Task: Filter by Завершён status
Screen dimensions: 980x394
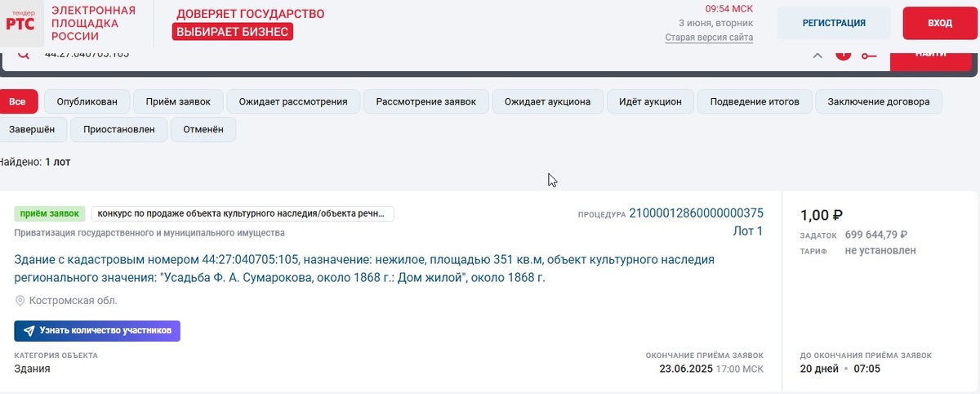Action: [x=32, y=129]
